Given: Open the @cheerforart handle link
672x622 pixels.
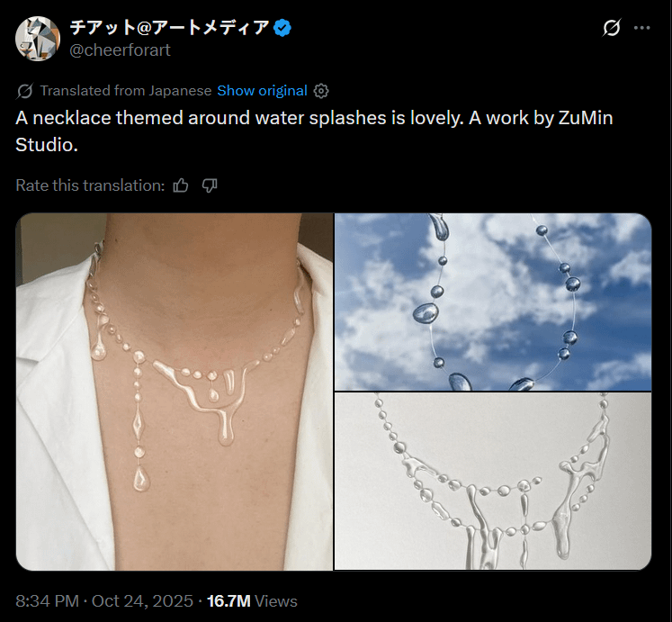Looking at the screenshot, I should pos(120,50).
